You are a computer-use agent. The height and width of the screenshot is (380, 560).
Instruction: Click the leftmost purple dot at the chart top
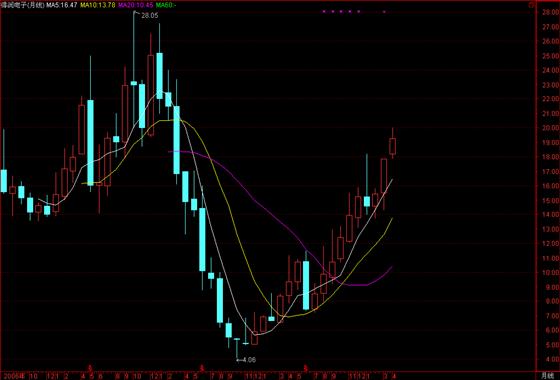coord(324,11)
